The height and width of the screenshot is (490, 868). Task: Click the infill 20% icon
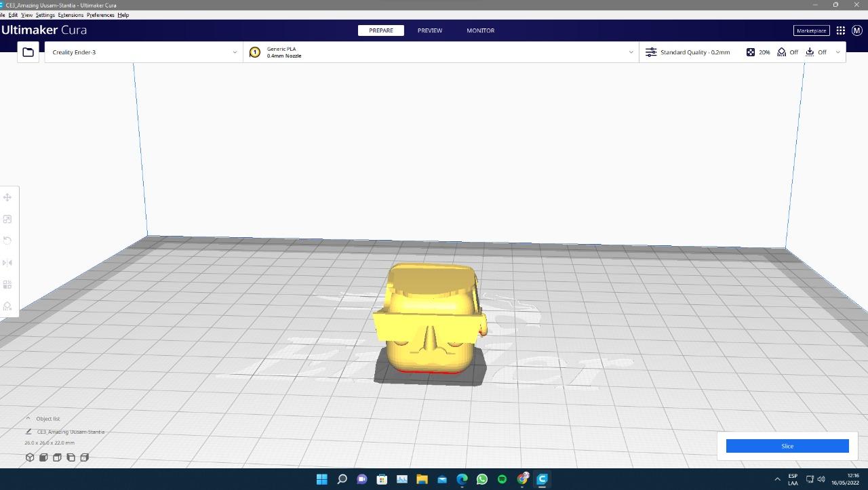point(751,52)
